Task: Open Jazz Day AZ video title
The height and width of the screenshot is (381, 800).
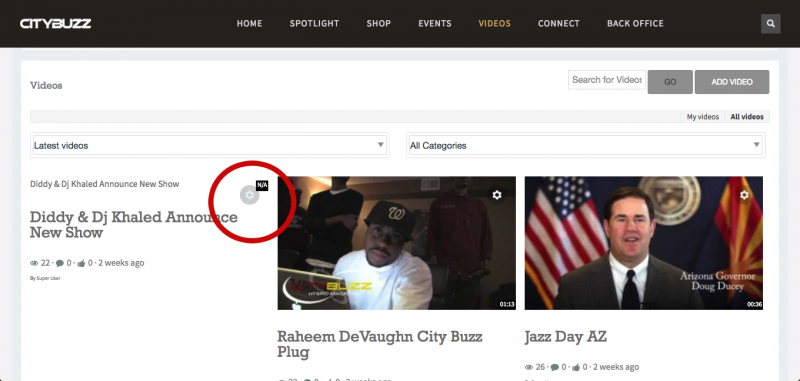Action: pos(565,337)
